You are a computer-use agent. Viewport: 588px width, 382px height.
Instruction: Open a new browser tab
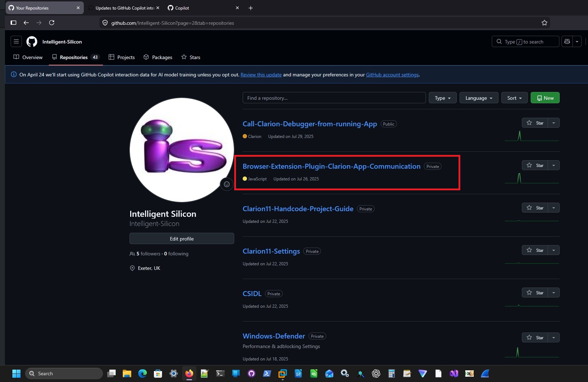(250, 8)
